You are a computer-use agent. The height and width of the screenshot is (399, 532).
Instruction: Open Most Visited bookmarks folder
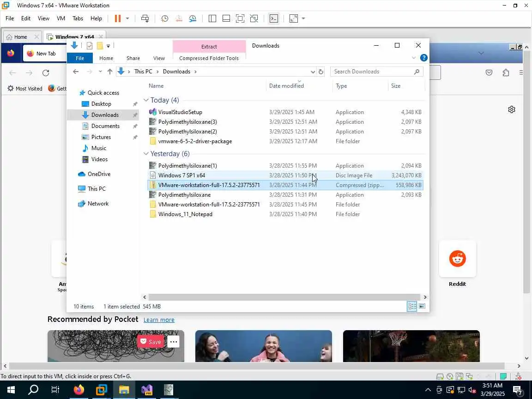[25, 89]
